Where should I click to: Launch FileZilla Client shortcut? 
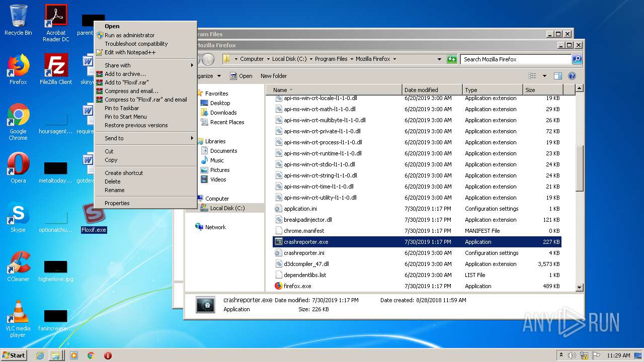56,69
